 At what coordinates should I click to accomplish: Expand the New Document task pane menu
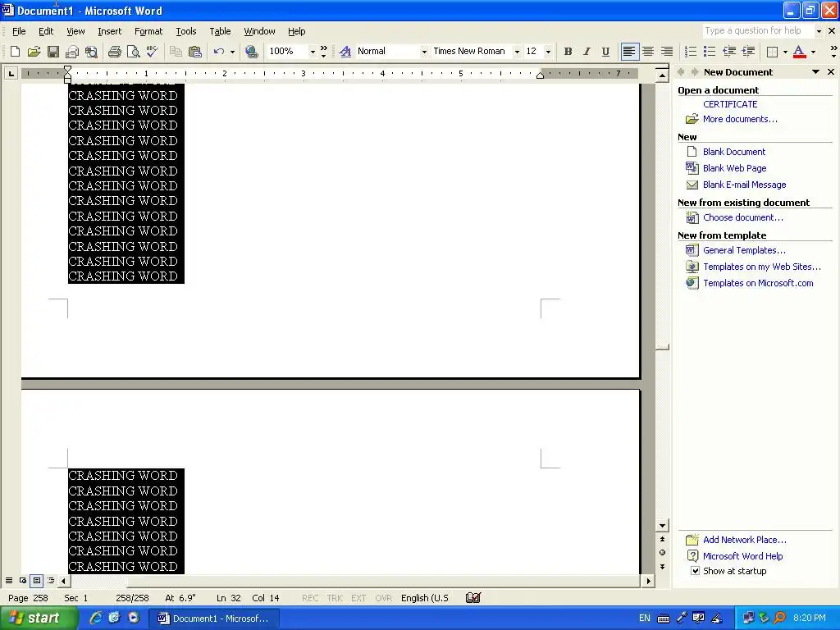(x=815, y=72)
